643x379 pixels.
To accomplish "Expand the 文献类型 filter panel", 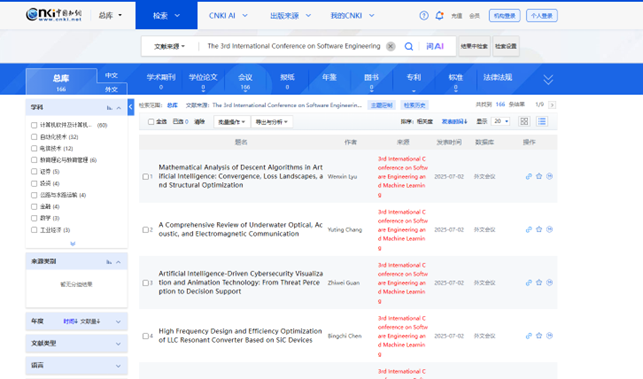I will 118,344.
